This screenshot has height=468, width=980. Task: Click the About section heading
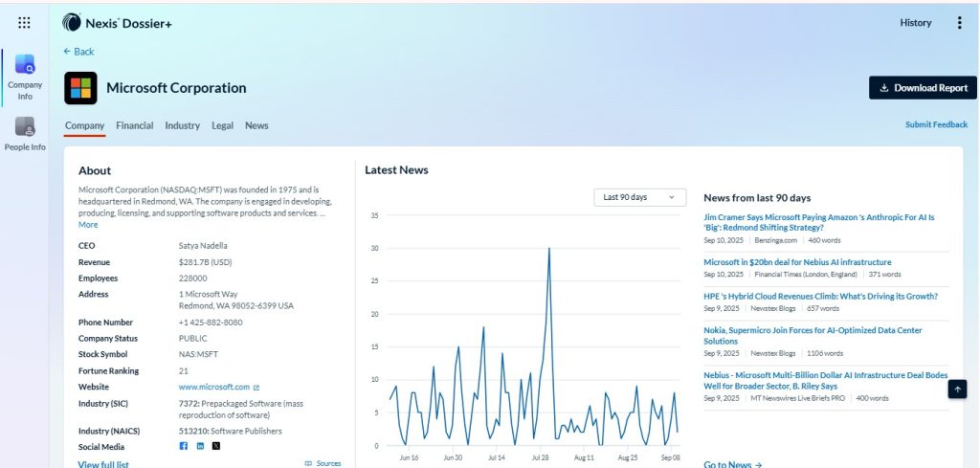(95, 170)
